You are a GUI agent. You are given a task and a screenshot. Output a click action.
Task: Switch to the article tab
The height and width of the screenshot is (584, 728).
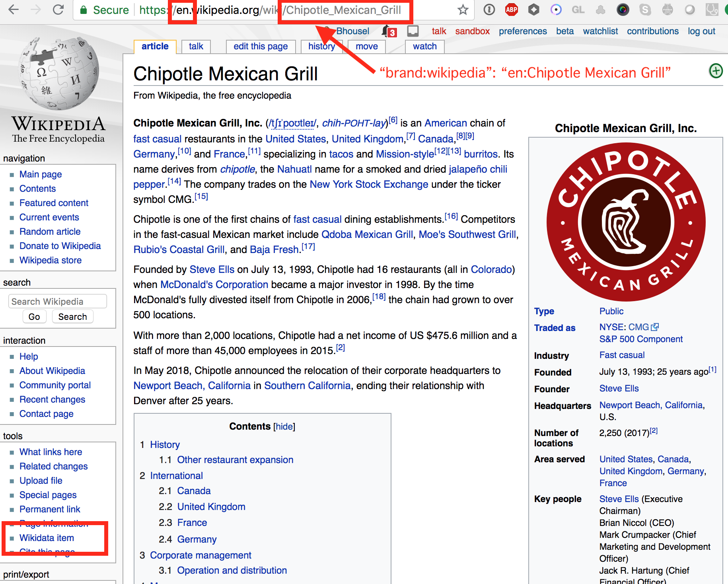click(155, 46)
